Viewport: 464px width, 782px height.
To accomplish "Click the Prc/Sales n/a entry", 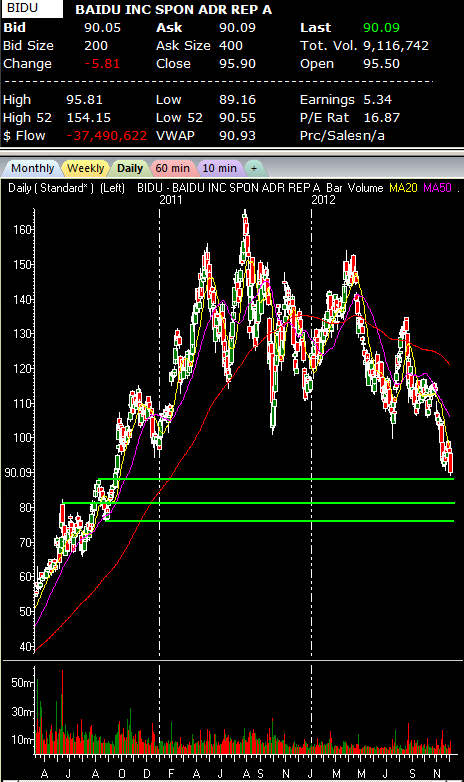I will [342, 136].
